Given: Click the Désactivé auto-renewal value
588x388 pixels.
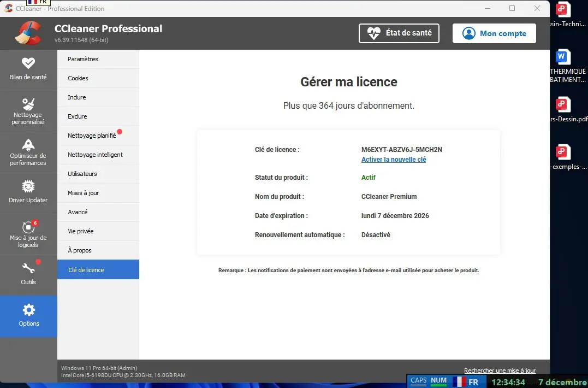Looking at the screenshot, I should [x=376, y=234].
